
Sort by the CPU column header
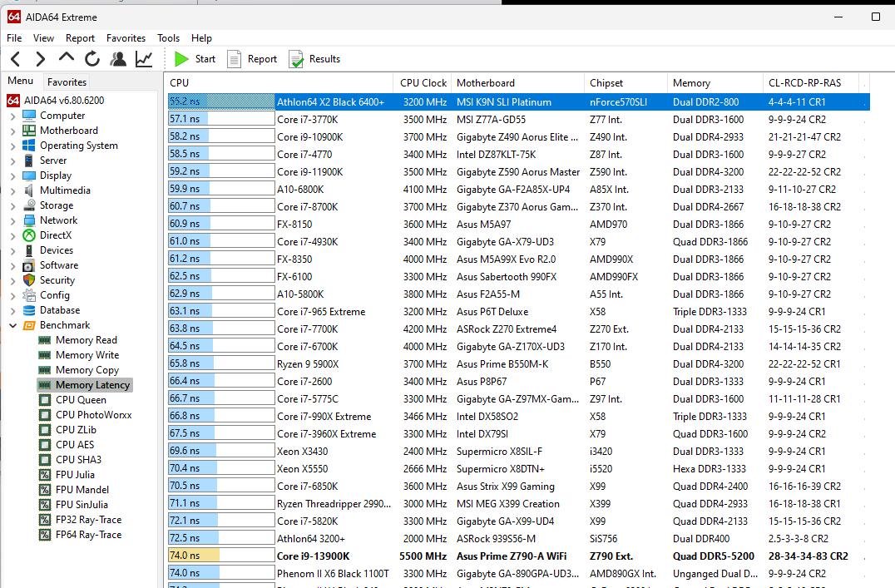pos(279,83)
